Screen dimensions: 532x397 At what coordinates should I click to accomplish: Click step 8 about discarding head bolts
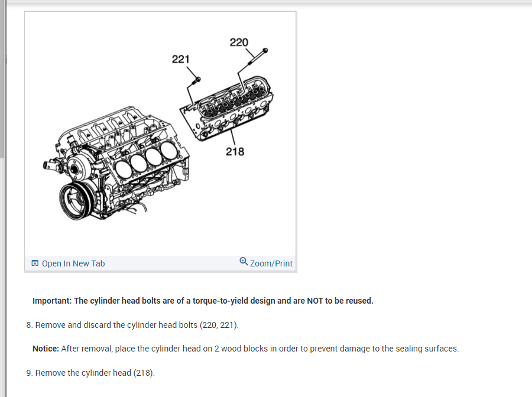pos(132,325)
